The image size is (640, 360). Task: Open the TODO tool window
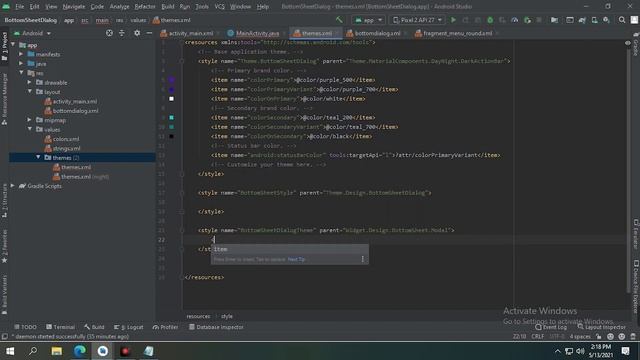(x=25, y=327)
